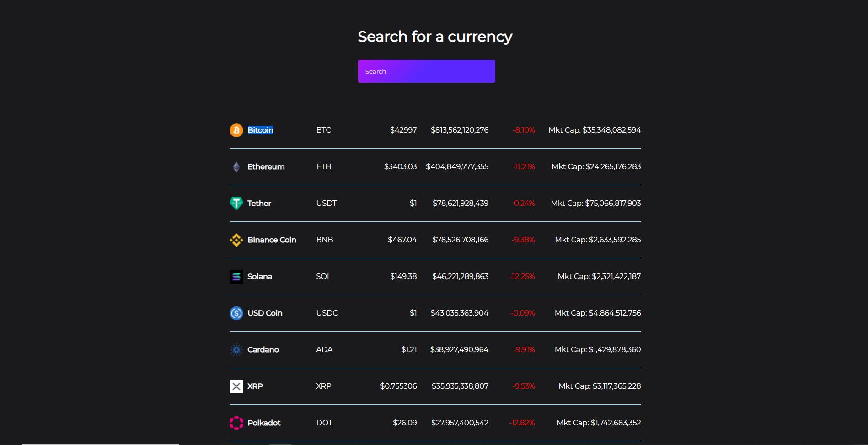
Task: Click the highlighted Bitcoin name
Action: (260, 130)
